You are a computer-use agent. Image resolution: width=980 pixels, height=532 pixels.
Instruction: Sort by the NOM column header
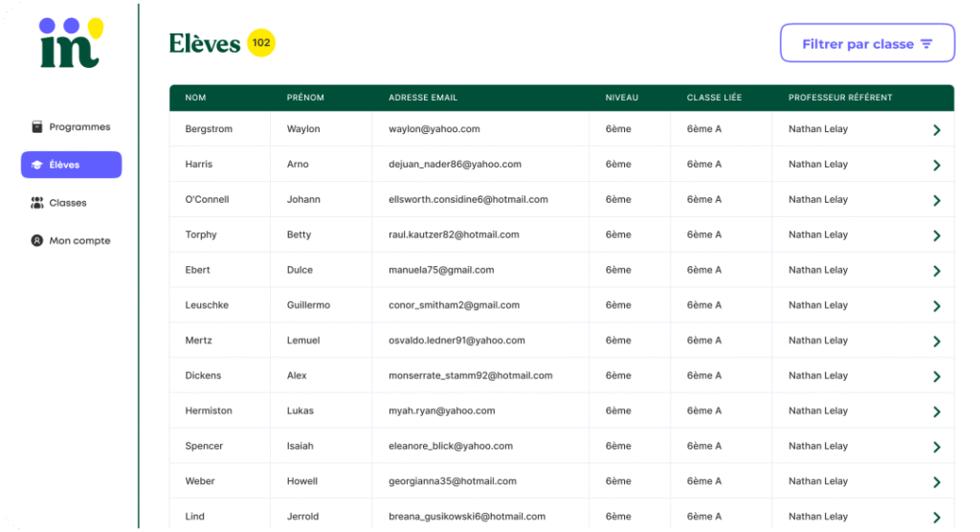pyautogui.click(x=195, y=98)
